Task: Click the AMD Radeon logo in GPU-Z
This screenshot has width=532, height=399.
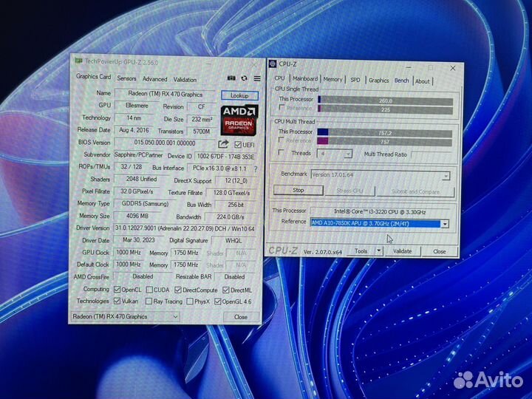Action: point(239,120)
